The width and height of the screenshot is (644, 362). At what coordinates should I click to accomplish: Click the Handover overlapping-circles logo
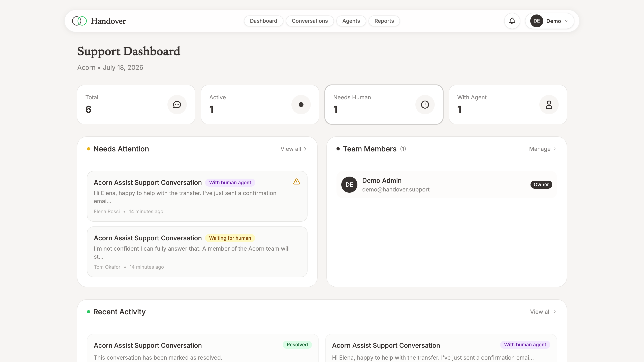tap(79, 21)
